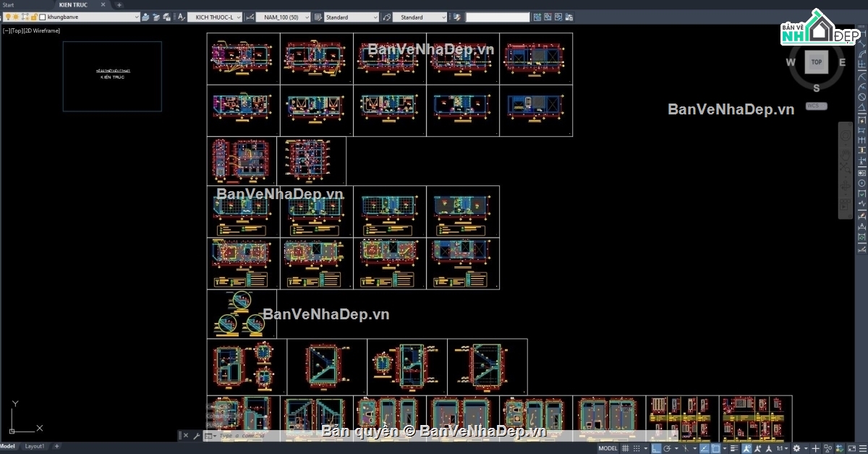Close the command line with X icon
This screenshot has height=454, width=868.
185,436
